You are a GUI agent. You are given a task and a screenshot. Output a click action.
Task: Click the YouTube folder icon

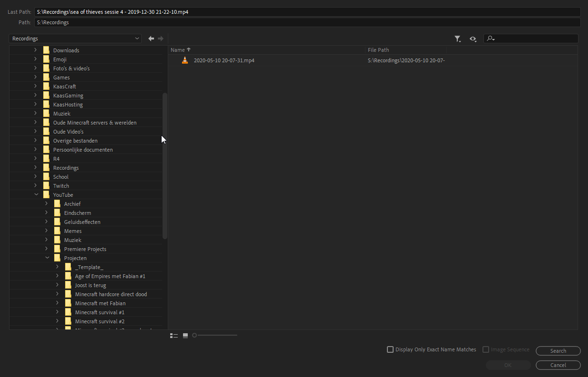click(x=46, y=195)
